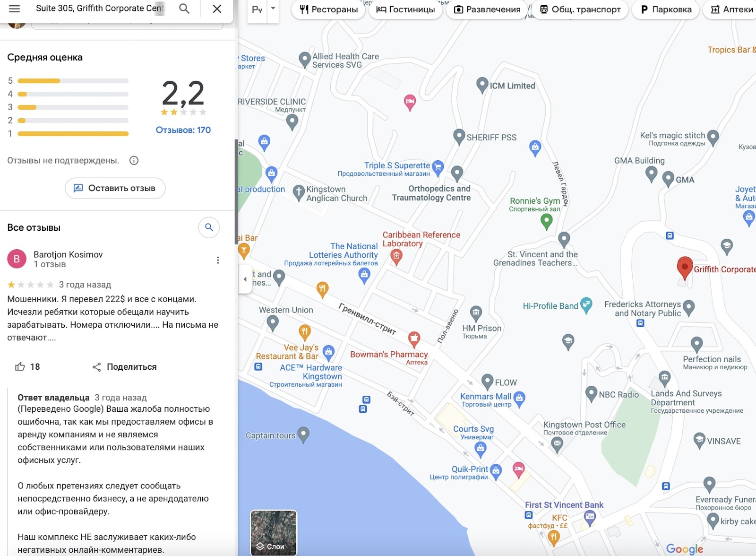
Task: Click the KFC restaurant pin
Action: coord(554,538)
